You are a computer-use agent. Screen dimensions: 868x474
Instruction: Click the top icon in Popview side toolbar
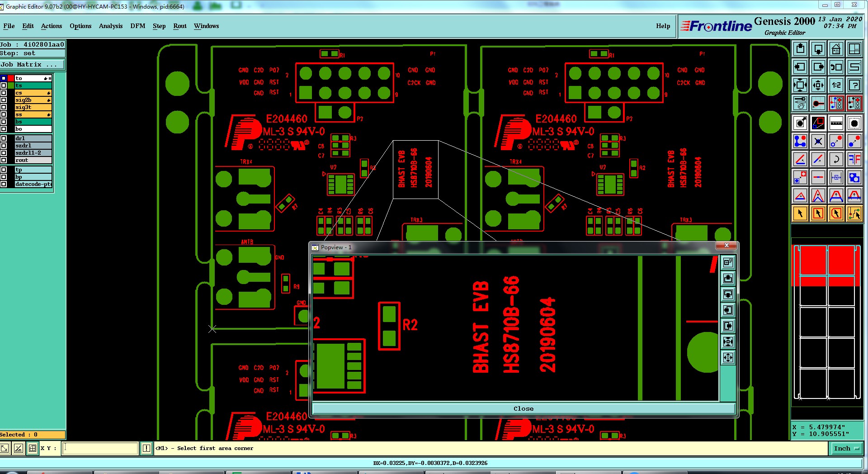pyautogui.click(x=728, y=262)
